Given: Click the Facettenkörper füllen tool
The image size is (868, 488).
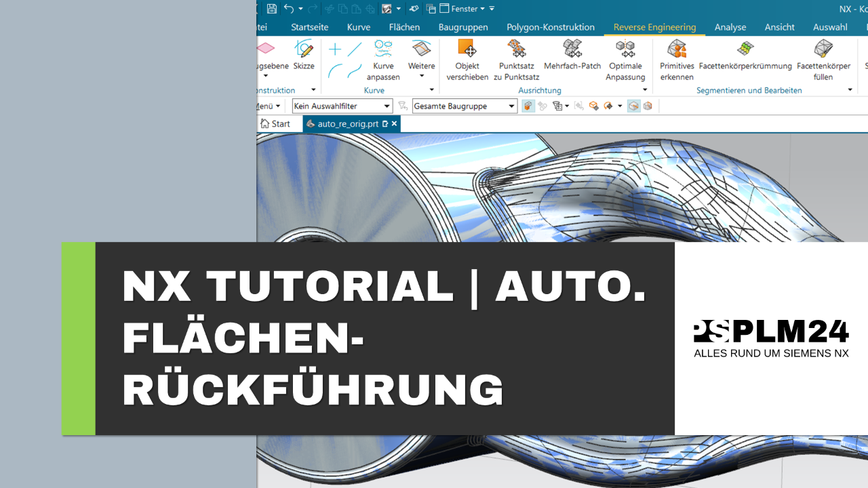Looking at the screenshot, I should point(823,60).
